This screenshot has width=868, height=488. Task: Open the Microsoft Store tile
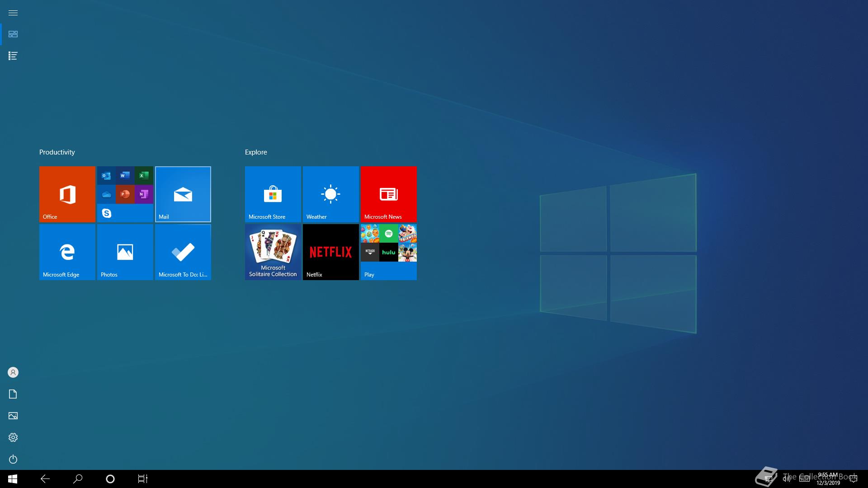tap(273, 194)
